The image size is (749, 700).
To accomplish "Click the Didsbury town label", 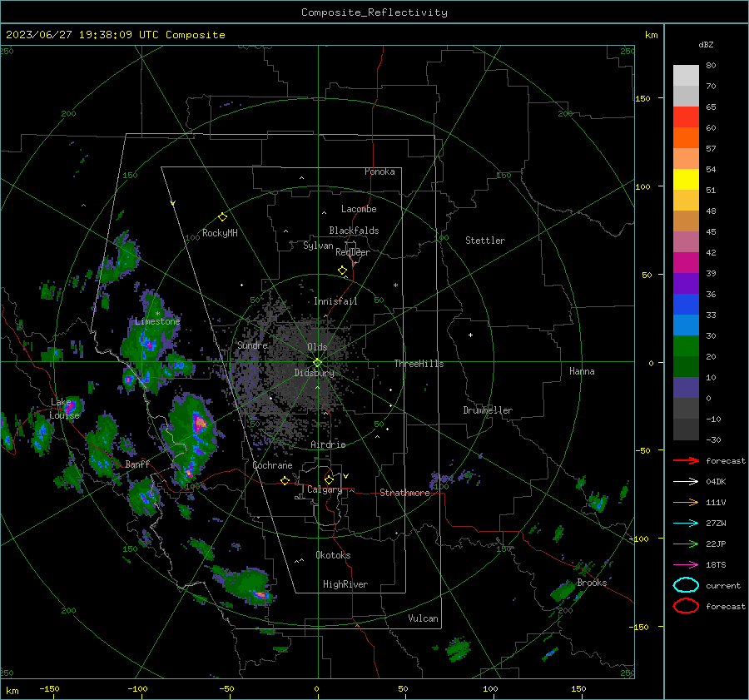I will coord(314,373).
